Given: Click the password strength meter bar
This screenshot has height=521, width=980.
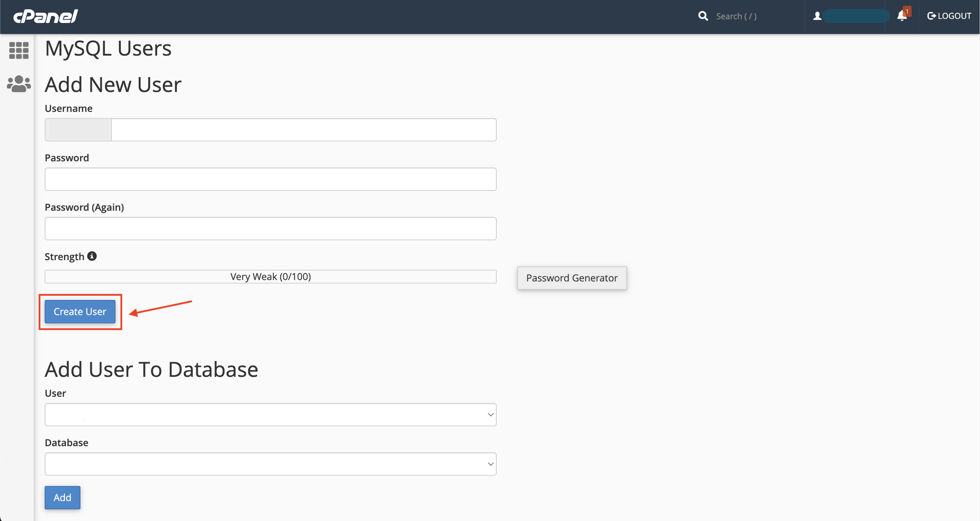Looking at the screenshot, I should coord(270,277).
